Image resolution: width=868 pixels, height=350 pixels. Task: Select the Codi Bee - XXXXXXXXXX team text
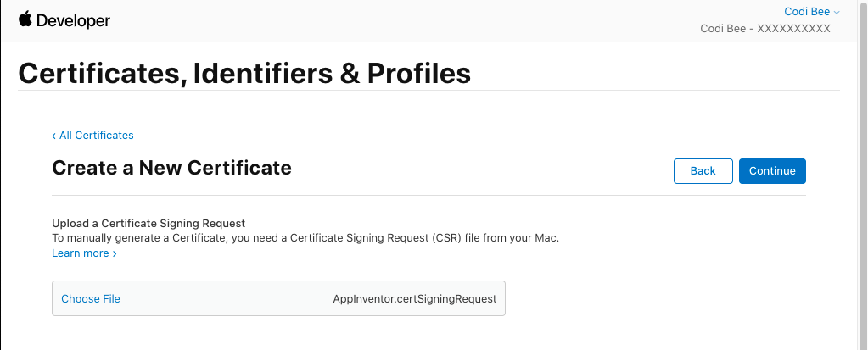coord(764,28)
